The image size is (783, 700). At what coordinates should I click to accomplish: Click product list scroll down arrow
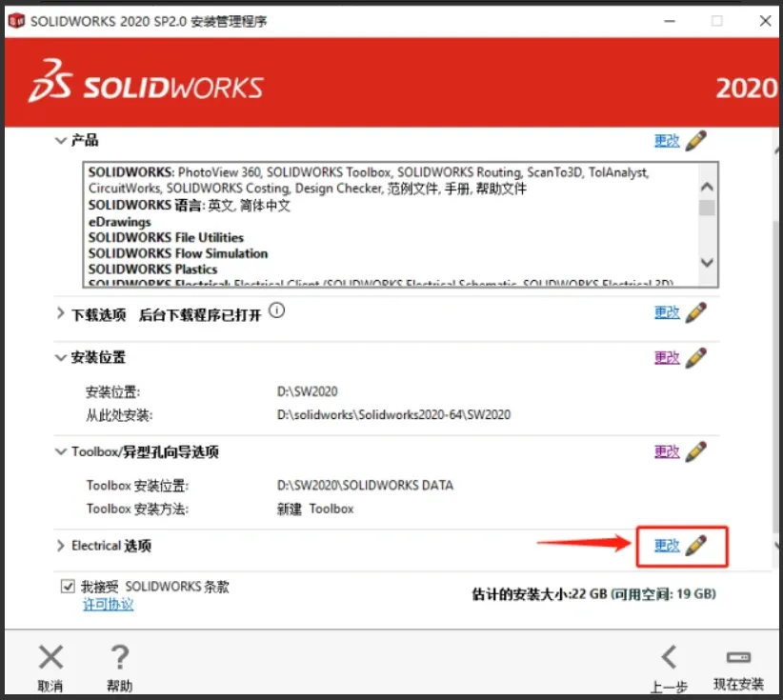[x=707, y=262]
